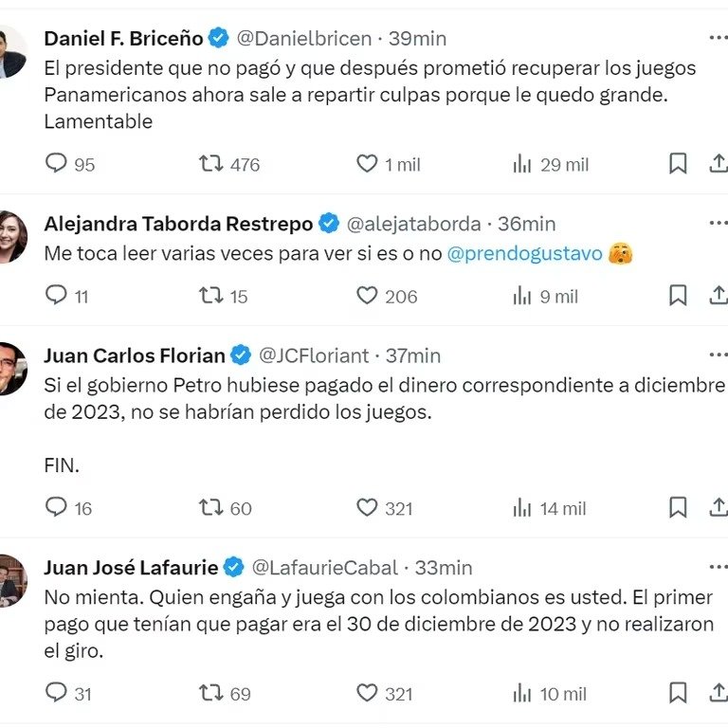728x728 pixels.
Task: Bookmark Daniel F. Briceño's tweet
Action: tap(678, 164)
